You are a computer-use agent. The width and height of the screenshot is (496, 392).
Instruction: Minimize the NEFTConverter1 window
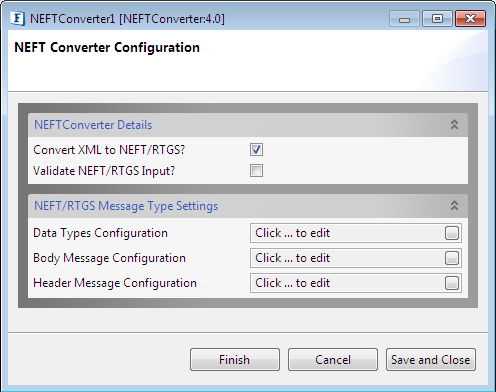point(404,19)
